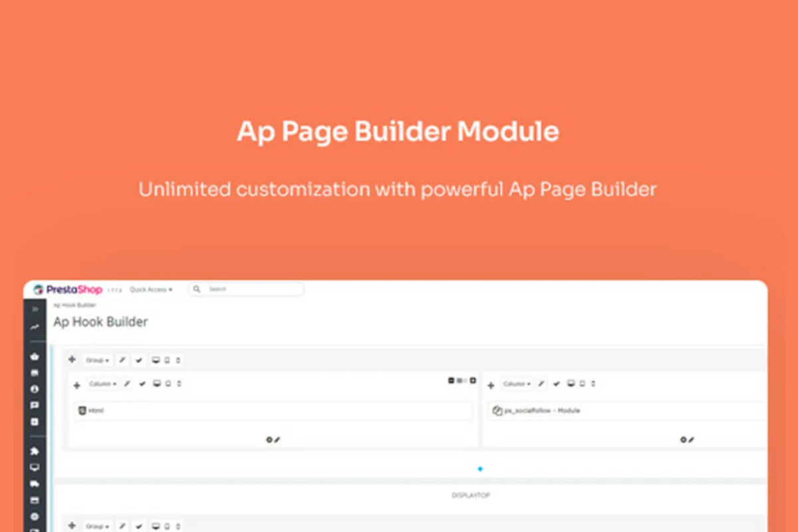This screenshot has width=798, height=532.
Task: Open International via the globe sidebar icon
Action: pos(35,517)
